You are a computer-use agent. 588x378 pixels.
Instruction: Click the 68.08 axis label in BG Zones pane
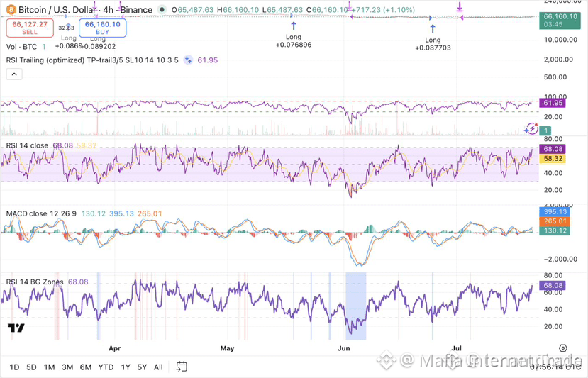(553, 285)
